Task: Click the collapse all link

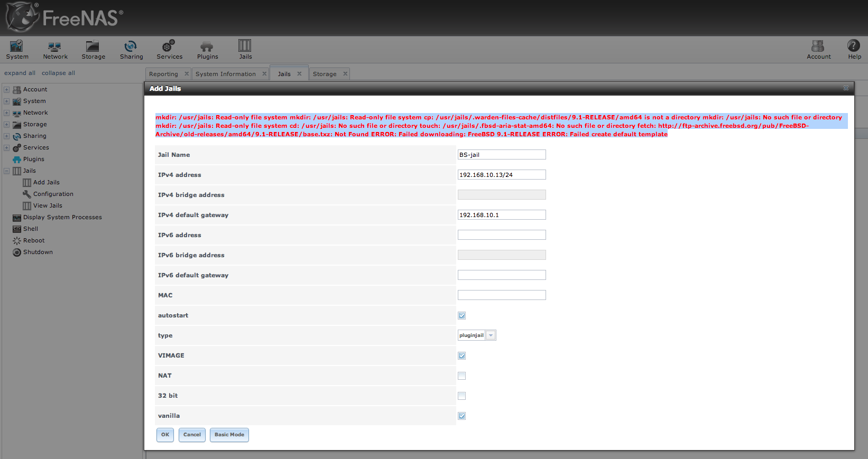Action: pyautogui.click(x=58, y=73)
